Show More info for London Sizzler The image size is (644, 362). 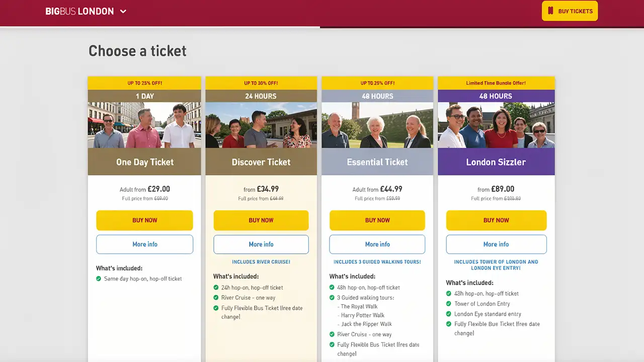coord(496,244)
